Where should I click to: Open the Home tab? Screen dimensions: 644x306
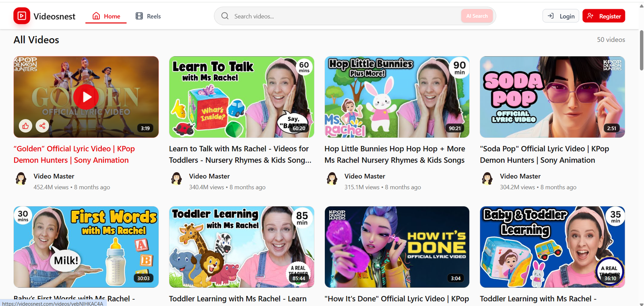pos(106,16)
